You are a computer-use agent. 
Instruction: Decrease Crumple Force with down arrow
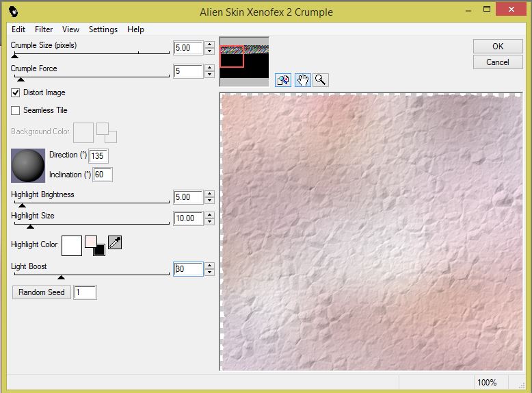pyautogui.click(x=209, y=75)
